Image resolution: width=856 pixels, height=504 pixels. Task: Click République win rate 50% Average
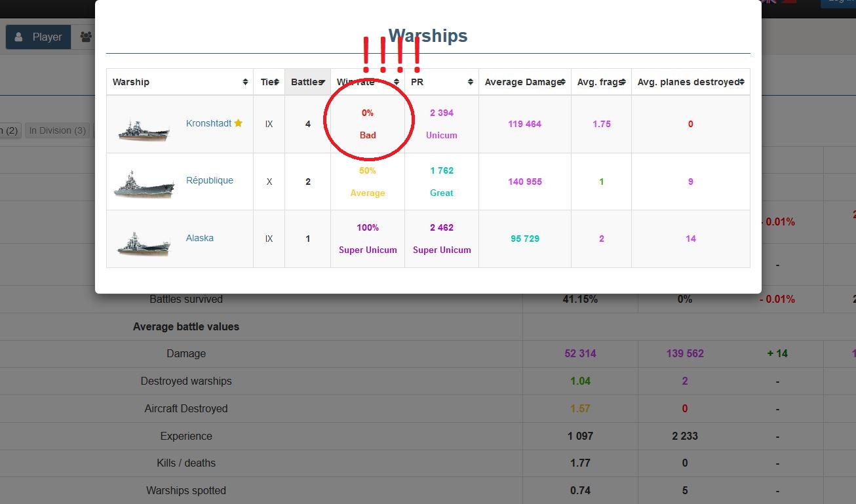tap(368, 182)
